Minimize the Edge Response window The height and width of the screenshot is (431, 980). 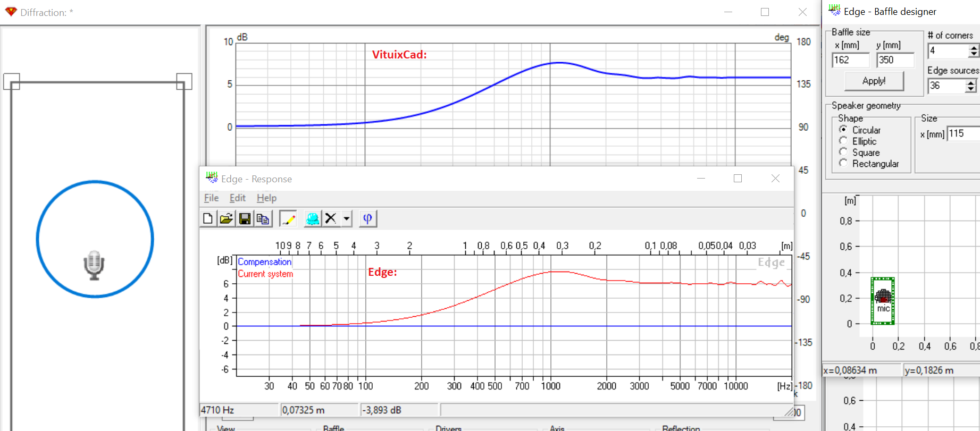coord(701,179)
